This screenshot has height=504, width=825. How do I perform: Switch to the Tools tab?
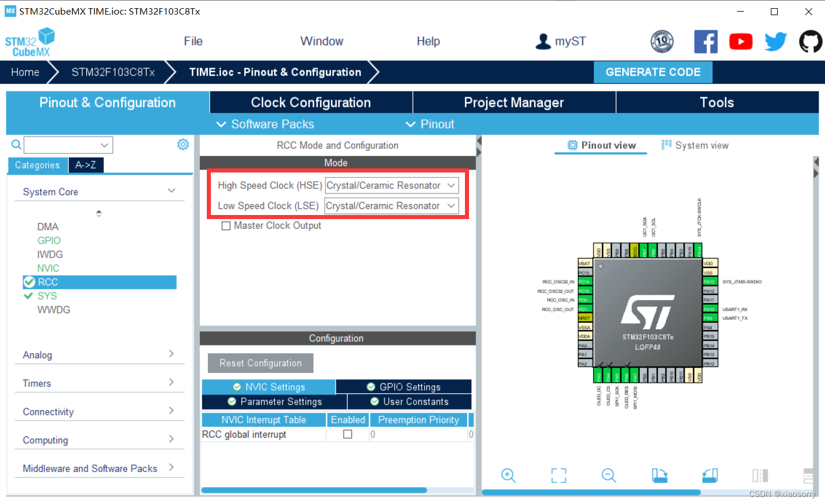coord(717,103)
